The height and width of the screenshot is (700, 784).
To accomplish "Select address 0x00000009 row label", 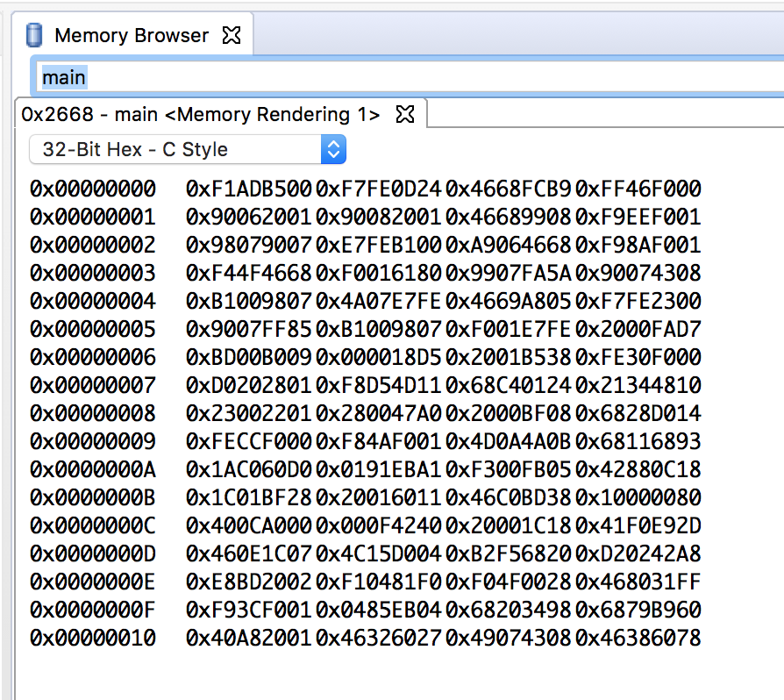I will (93, 441).
